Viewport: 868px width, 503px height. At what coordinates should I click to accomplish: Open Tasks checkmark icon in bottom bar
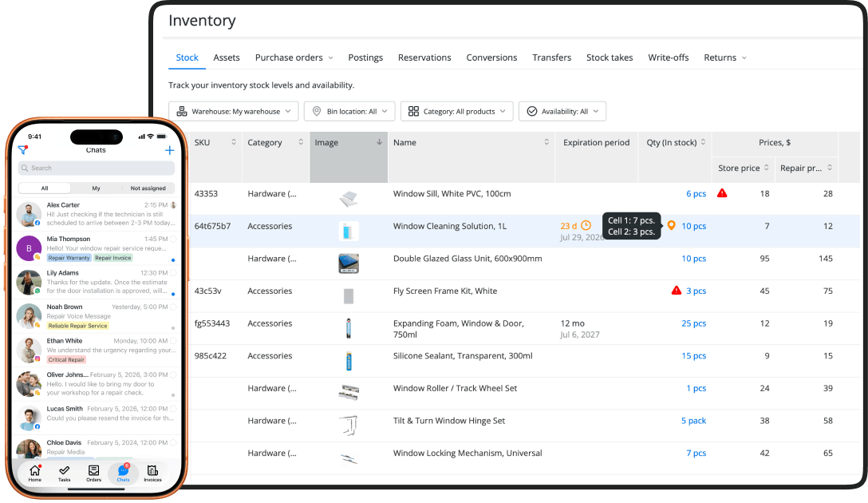pos(64,473)
